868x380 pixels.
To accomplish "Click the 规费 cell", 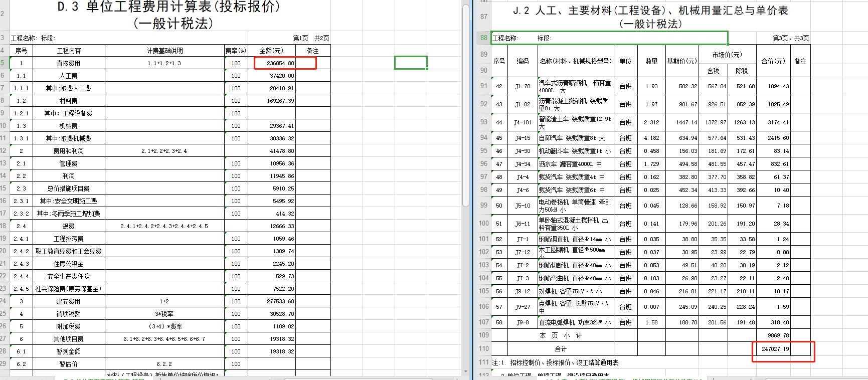I will (69, 226).
